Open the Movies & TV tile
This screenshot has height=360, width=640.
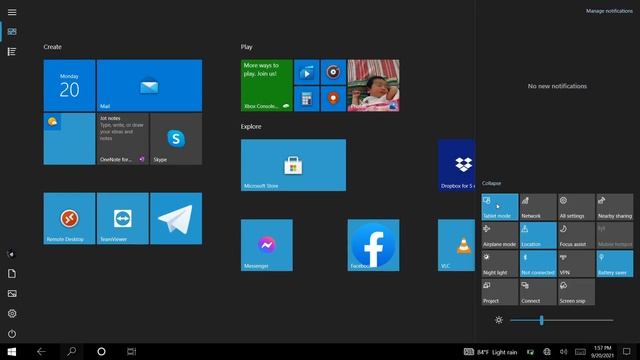[x=307, y=72]
